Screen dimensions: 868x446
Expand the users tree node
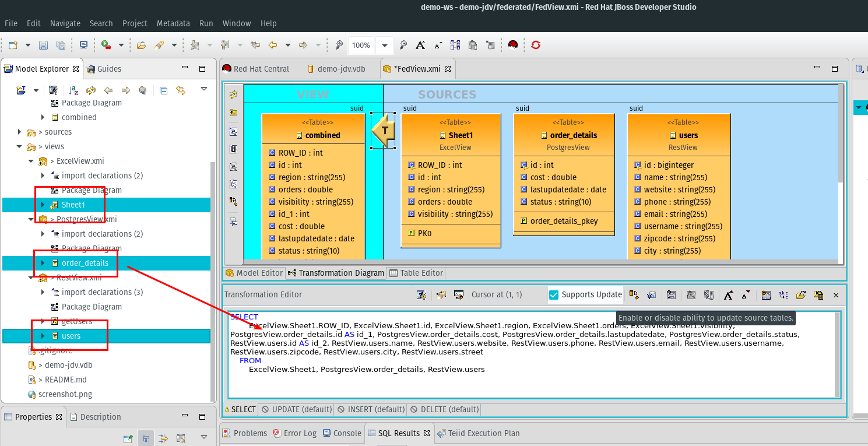click(43, 336)
